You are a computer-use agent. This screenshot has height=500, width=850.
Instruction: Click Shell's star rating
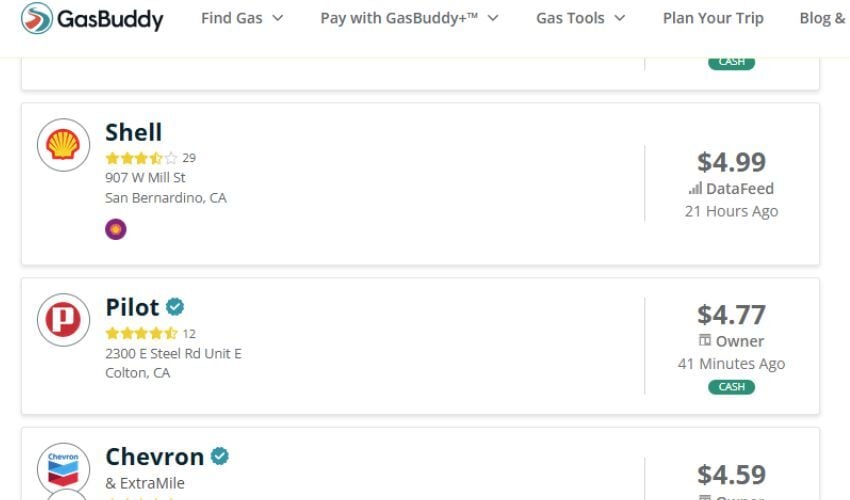[141, 158]
